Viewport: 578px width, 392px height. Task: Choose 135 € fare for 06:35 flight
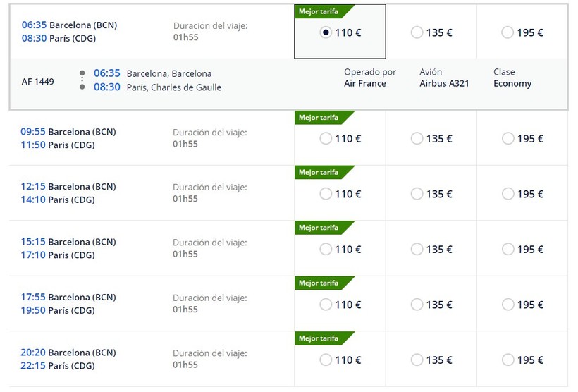pos(417,32)
